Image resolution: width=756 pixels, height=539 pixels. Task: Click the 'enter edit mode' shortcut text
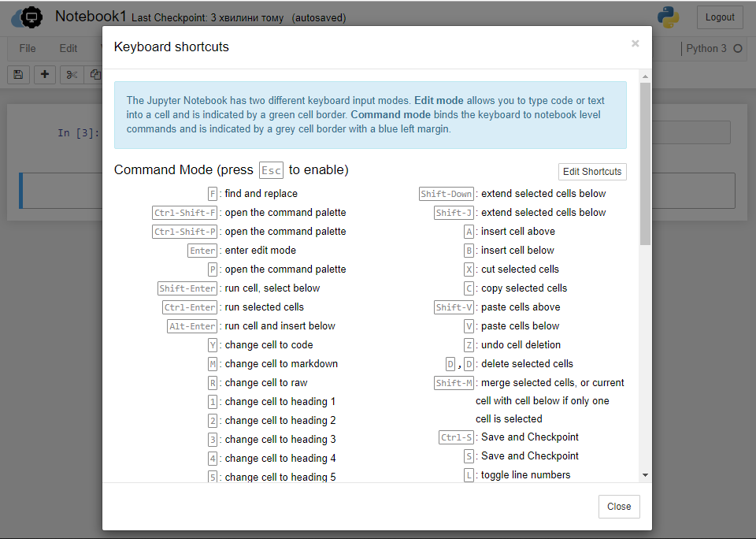[261, 251]
